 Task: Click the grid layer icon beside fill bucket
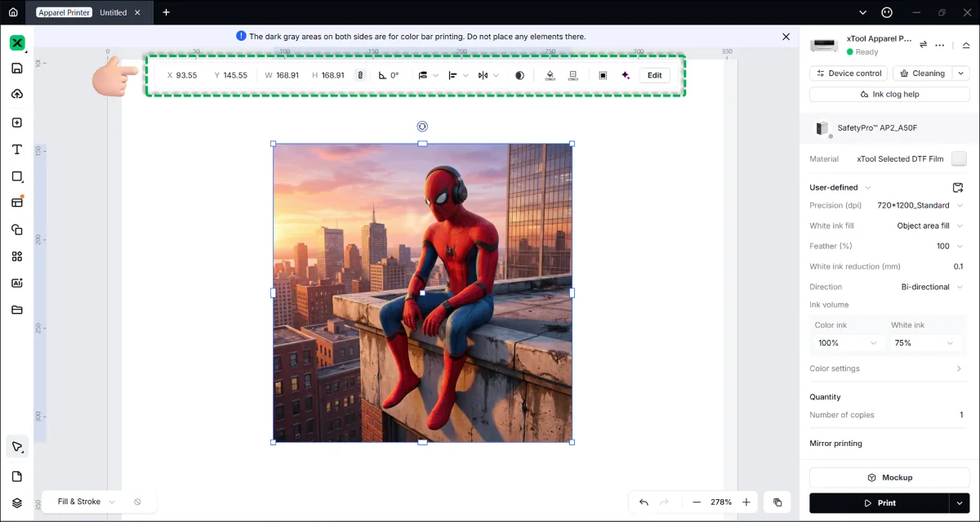[572, 75]
